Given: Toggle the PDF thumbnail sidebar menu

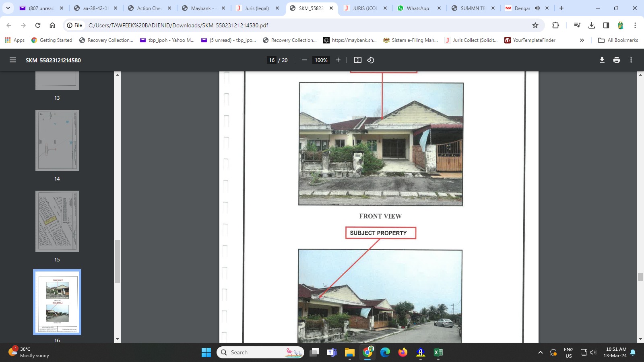Looking at the screenshot, I should pos(13,60).
